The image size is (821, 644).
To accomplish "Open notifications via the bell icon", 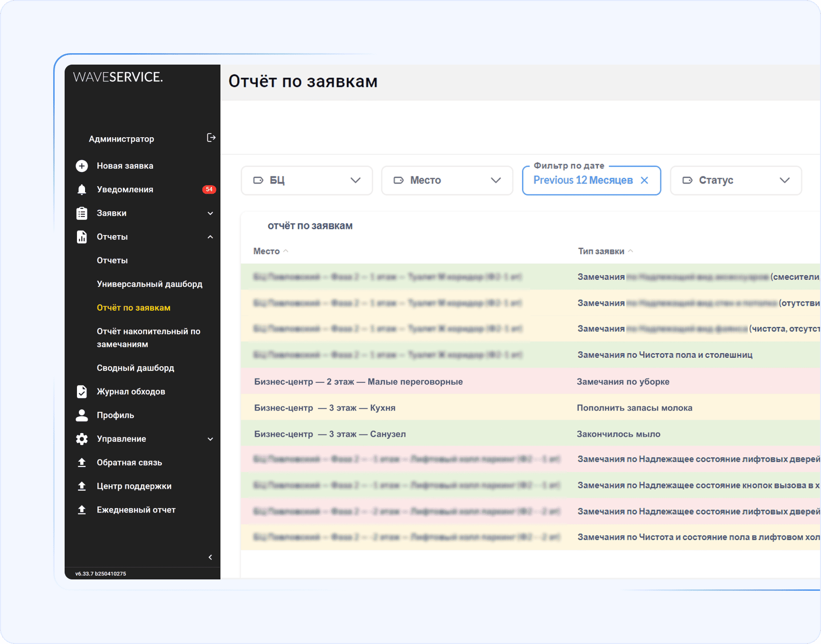I will (x=82, y=189).
